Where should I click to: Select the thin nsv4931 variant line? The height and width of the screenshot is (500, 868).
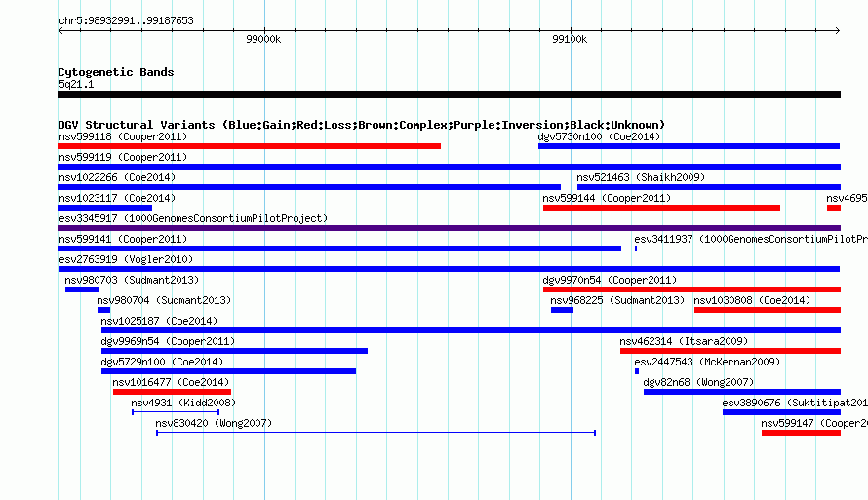pyautogui.click(x=176, y=412)
